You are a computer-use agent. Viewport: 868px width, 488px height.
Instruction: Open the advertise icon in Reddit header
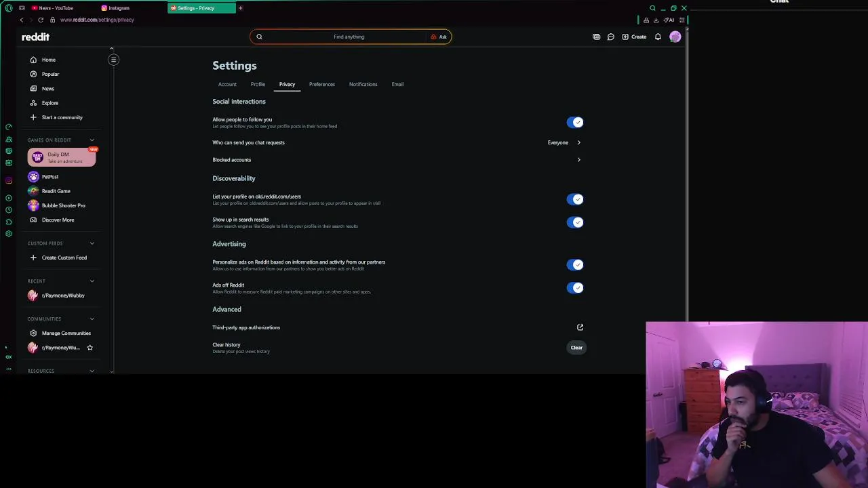tap(596, 37)
